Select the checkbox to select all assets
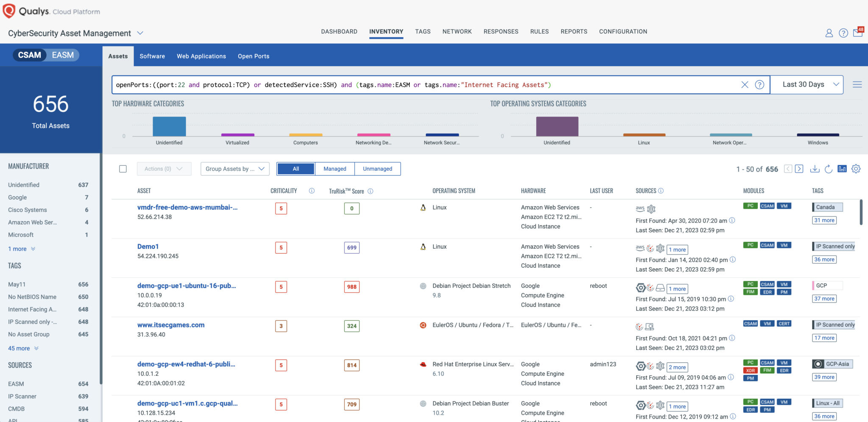 tap(123, 169)
